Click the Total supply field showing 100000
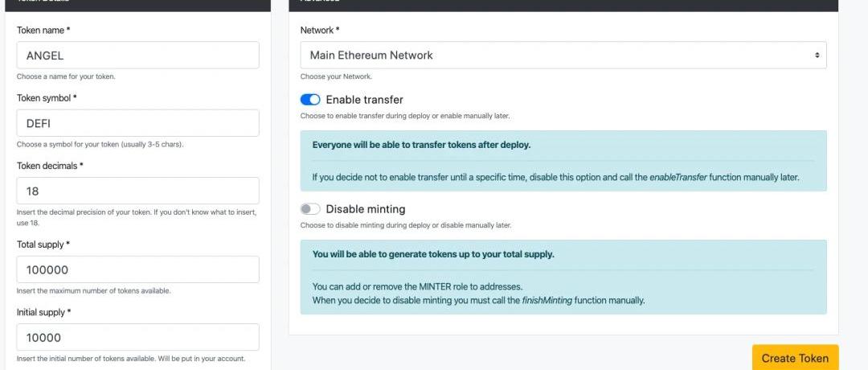Screen dimensions: 868x370 pyautogui.click(x=137, y=269)
